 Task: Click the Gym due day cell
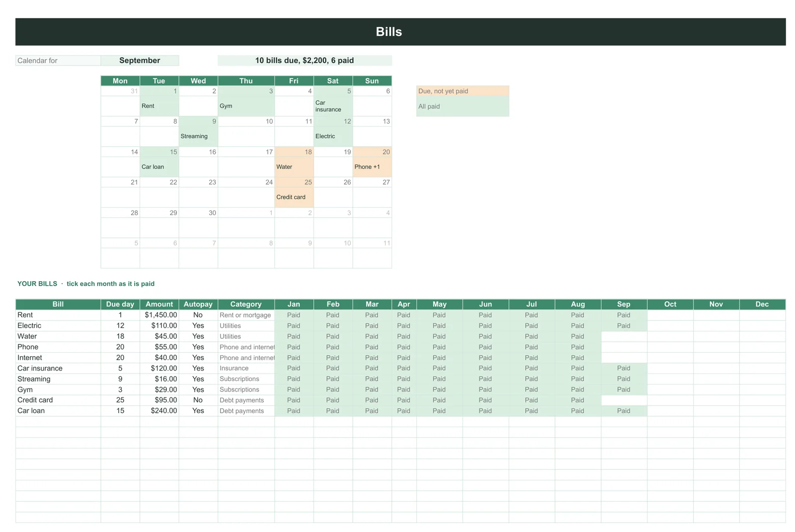coord(120,389)
